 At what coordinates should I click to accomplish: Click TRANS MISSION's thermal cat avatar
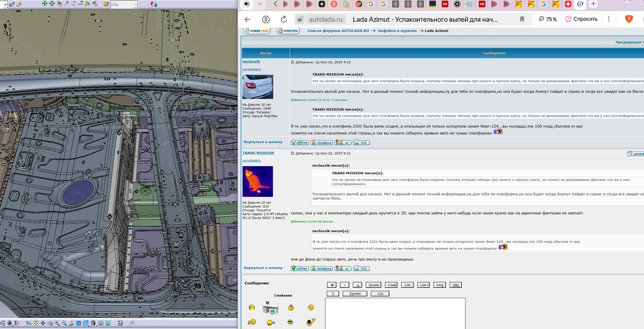258,181
